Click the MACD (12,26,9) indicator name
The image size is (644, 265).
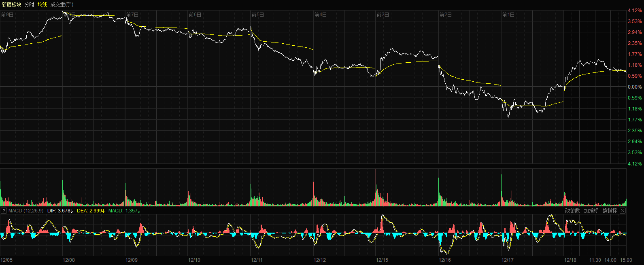[26, 211]
